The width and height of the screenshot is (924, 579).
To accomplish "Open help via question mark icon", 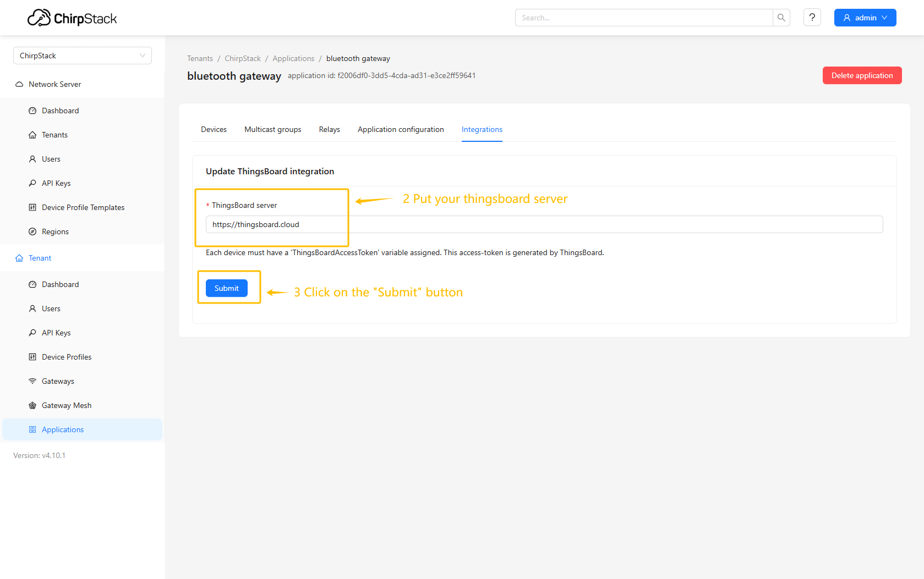I will point(812,18).
